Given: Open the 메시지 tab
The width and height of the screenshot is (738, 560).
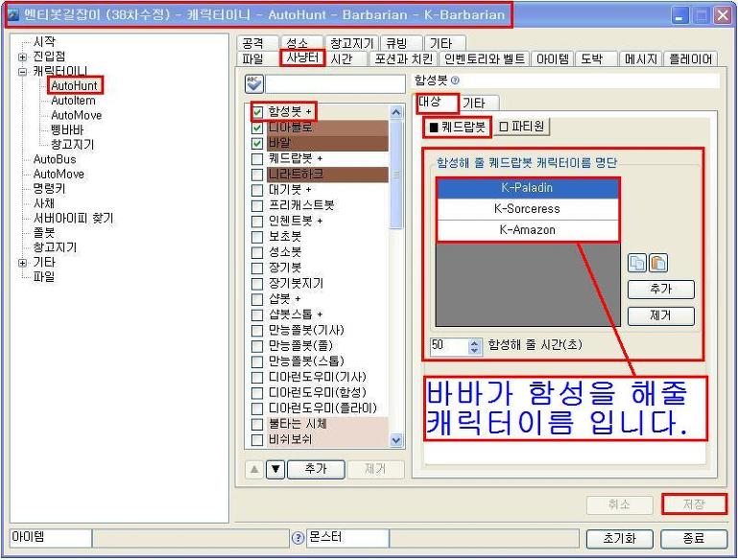Looking at the screenshot, I should coord(640,58).
